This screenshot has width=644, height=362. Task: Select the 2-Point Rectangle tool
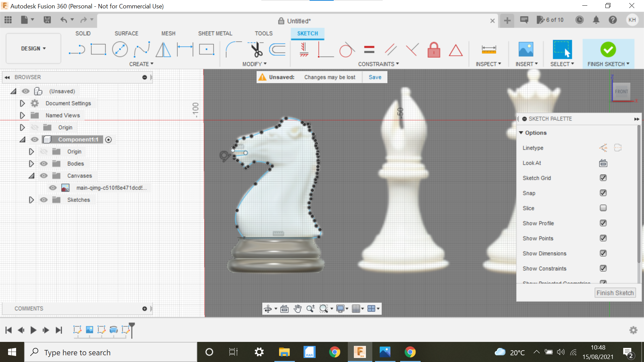tap(99, 49)
